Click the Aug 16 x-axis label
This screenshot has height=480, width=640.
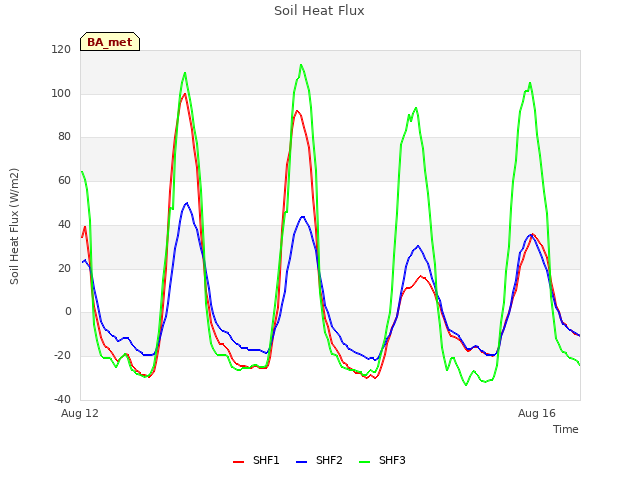point(537,413)
